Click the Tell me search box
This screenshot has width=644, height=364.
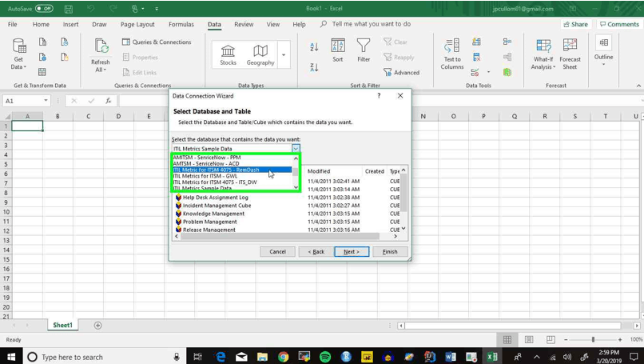click(x=371, y=24)
